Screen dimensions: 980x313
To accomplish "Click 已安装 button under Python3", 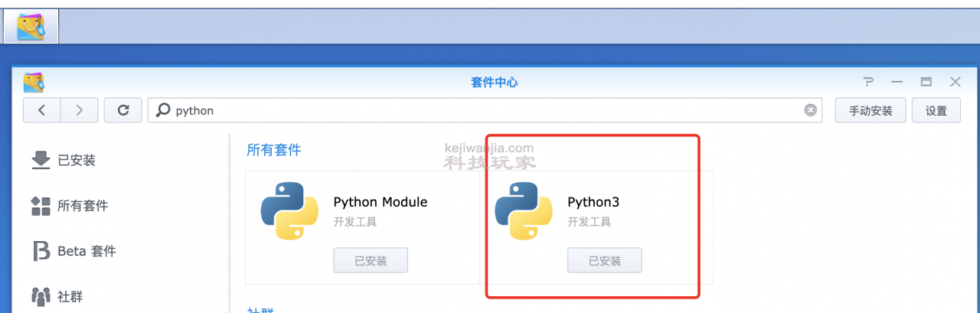I will [605, 260].
